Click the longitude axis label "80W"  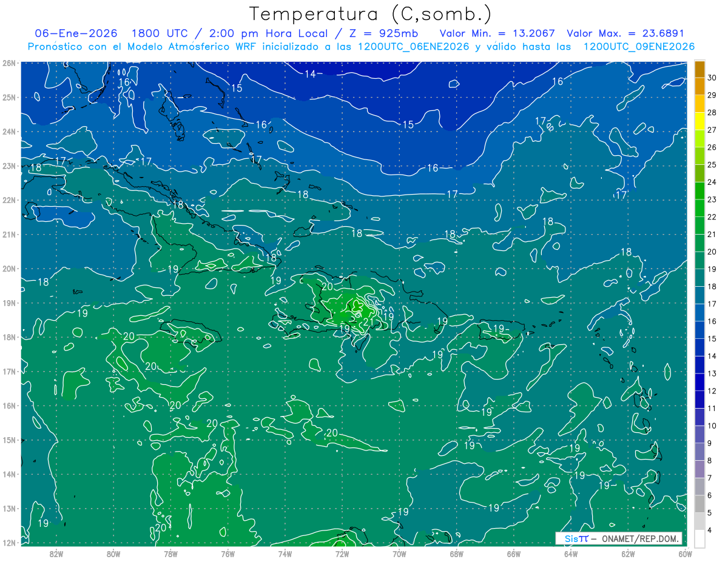coord(113,554)
